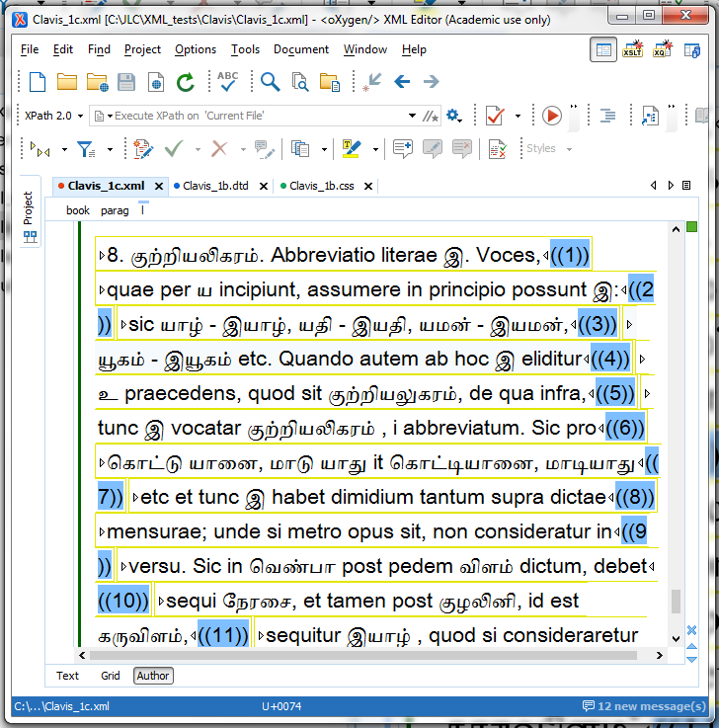The image size is (719, 728).
Task: Open Find/Replace magnifier icon
Action: click(271, 82)
